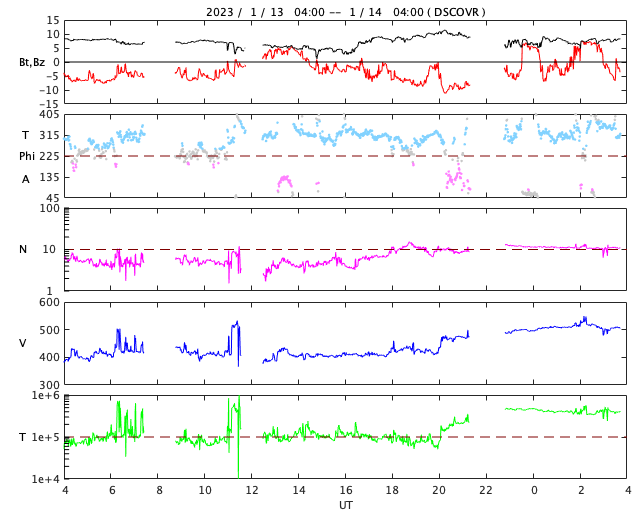
Task: Click the "15" tick on the Bt,Bz axis
Action: coord(53,20)
